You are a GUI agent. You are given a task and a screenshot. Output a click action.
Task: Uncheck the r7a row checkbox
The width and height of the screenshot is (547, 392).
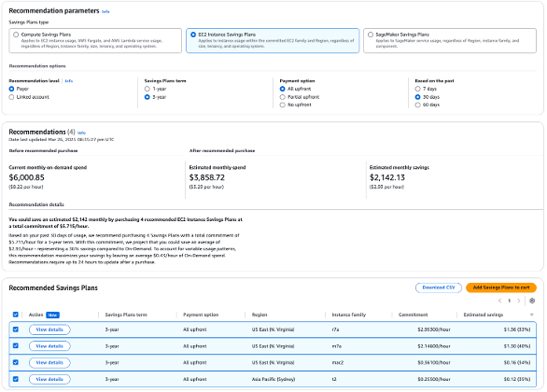pos(16,329)
